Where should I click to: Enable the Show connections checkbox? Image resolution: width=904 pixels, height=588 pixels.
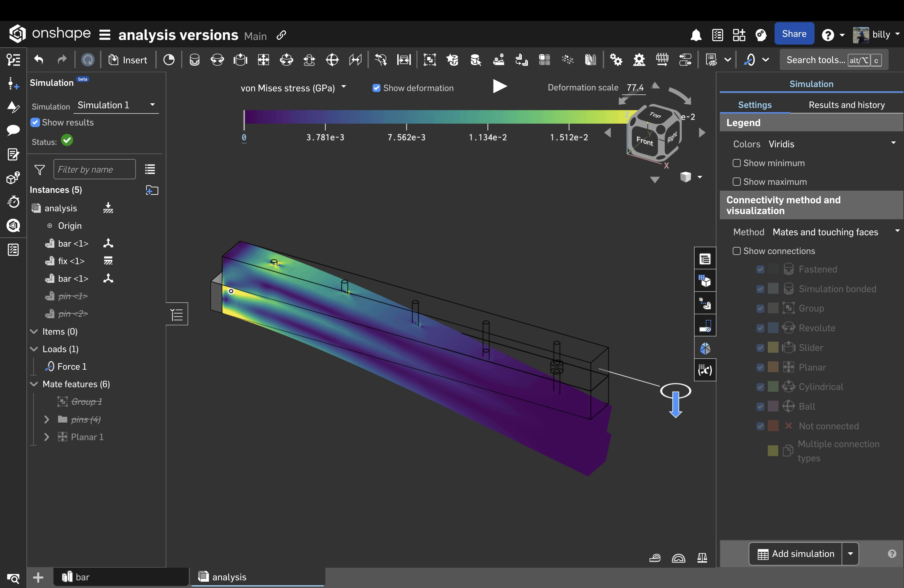[736, 251]
